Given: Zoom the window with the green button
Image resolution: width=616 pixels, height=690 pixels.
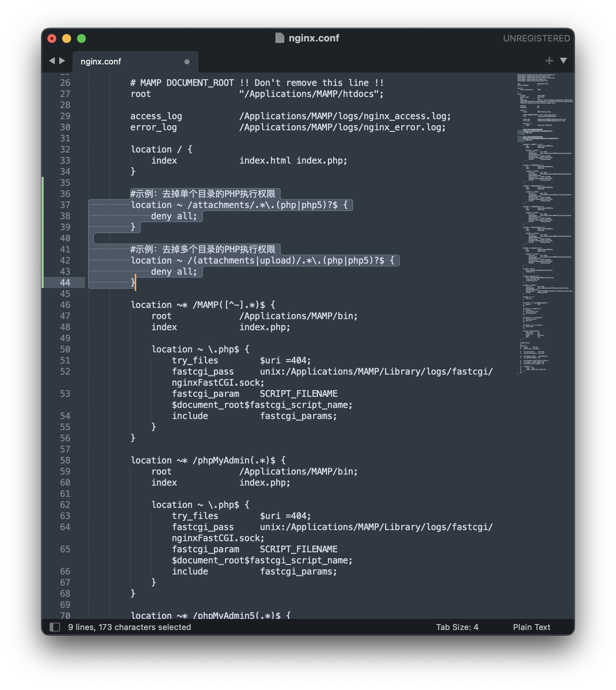Looking at the screenshot, I should [81, 38].
